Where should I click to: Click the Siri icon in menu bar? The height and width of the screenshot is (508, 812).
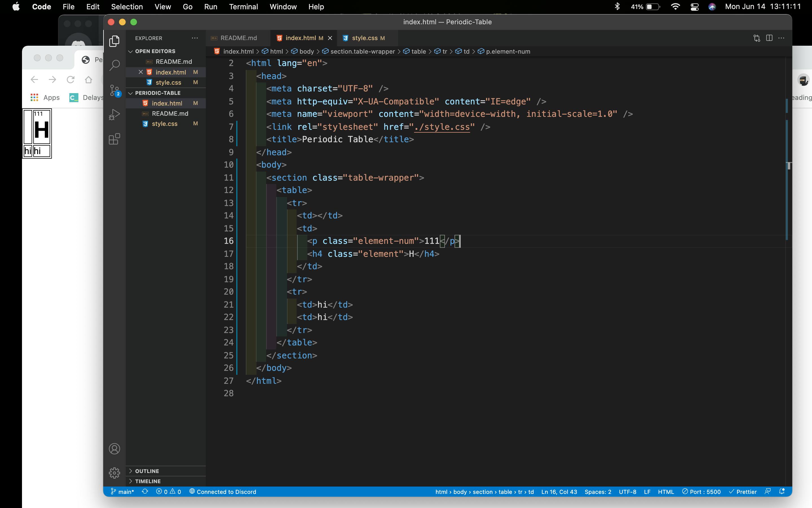(712, 7)
